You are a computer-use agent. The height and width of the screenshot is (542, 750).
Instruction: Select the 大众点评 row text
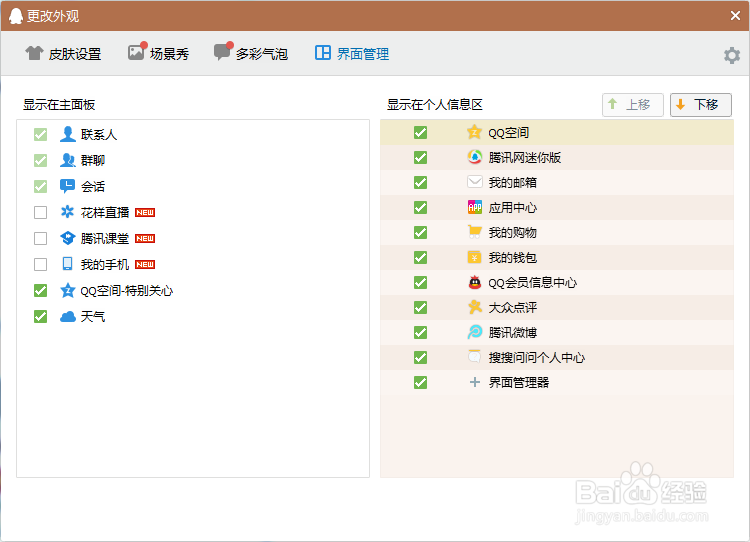tap(513, 308)
